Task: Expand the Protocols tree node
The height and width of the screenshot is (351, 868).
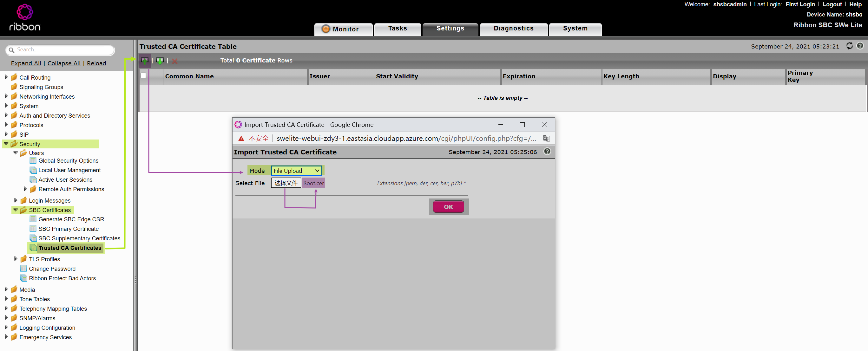Action: [x=6, y=125]
